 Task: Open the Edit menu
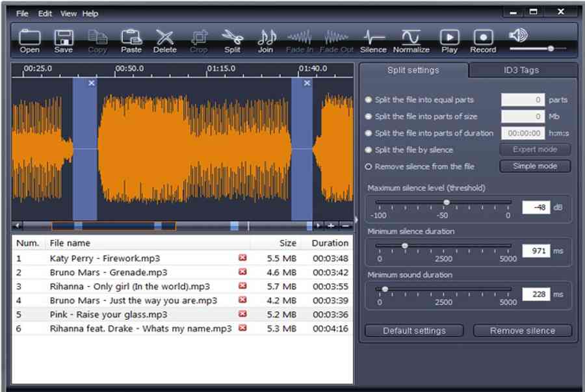coord(45,14)
